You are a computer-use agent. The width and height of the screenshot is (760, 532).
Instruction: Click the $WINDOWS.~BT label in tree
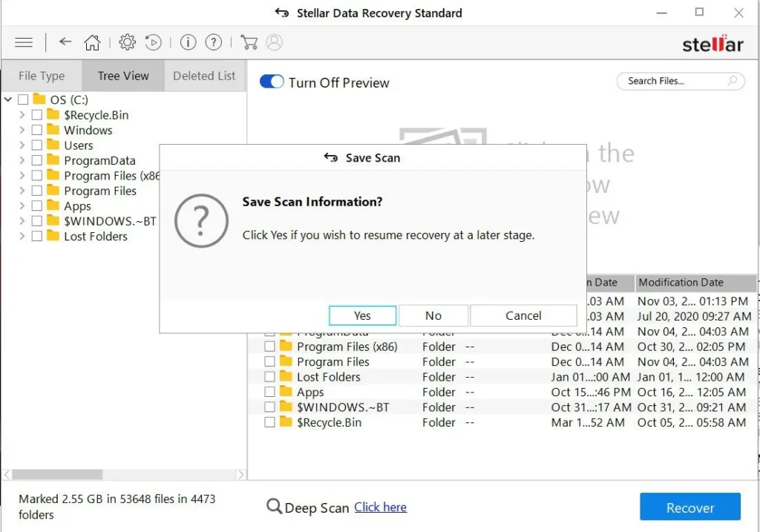pyautogui.click(x=110, y=221)
